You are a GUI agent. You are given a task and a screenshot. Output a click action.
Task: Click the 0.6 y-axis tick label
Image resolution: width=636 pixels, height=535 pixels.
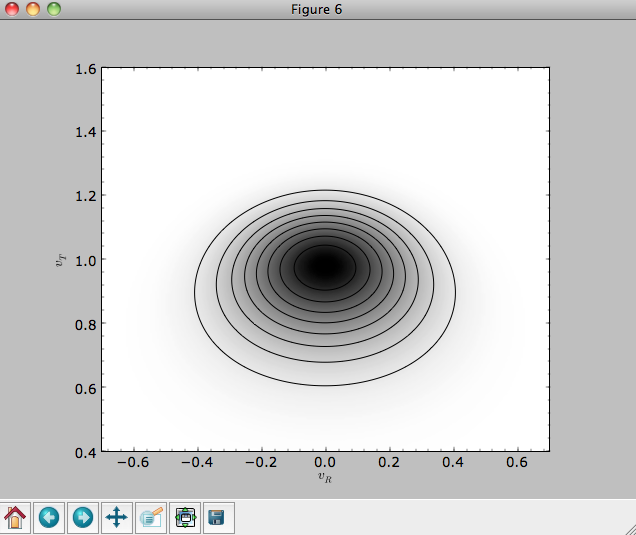click(86, 389)
